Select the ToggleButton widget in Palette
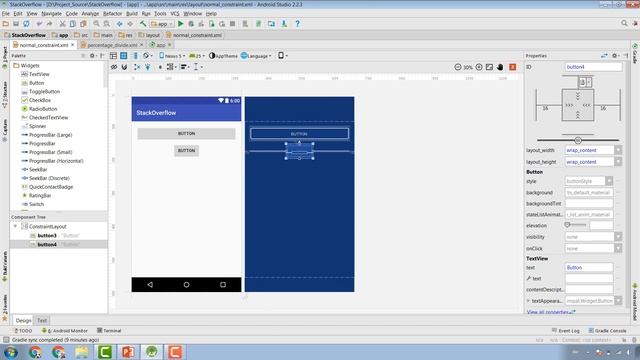Viewport: 640px width, 360px height. 44,91
